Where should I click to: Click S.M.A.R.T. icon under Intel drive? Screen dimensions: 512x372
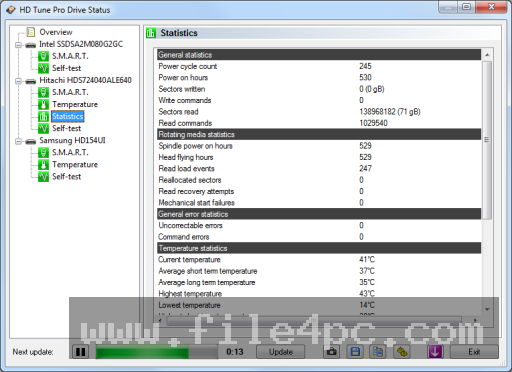(43, 56)
